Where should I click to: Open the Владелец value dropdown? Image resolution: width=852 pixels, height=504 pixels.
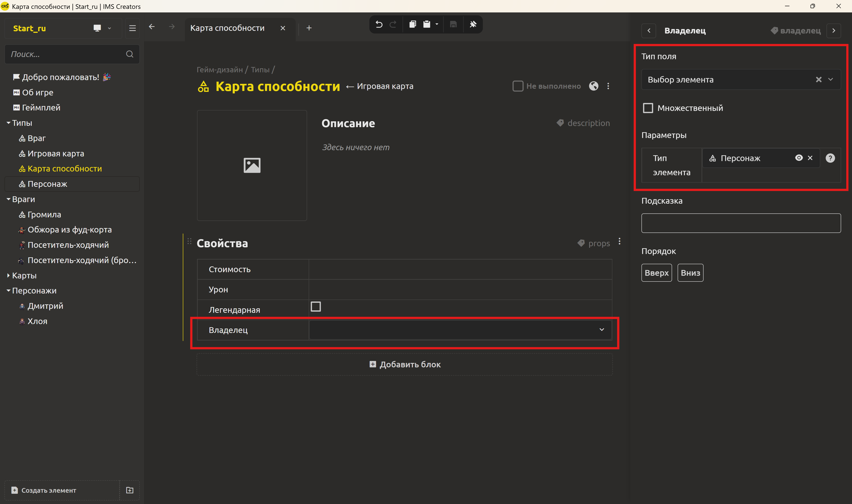click(x=602, y=329)
